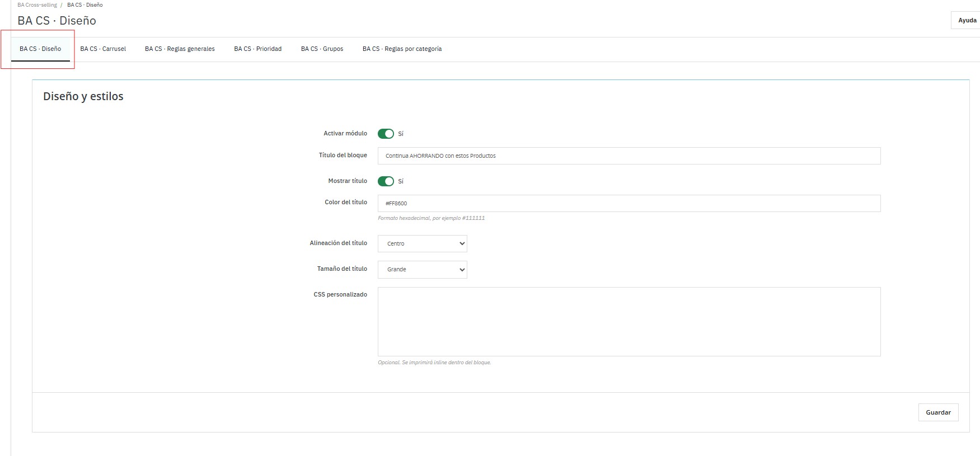This screenshot has width=980, height=456.
Task: Navigate to BA Cross-selling breadcrumb link
Action: 37,5
